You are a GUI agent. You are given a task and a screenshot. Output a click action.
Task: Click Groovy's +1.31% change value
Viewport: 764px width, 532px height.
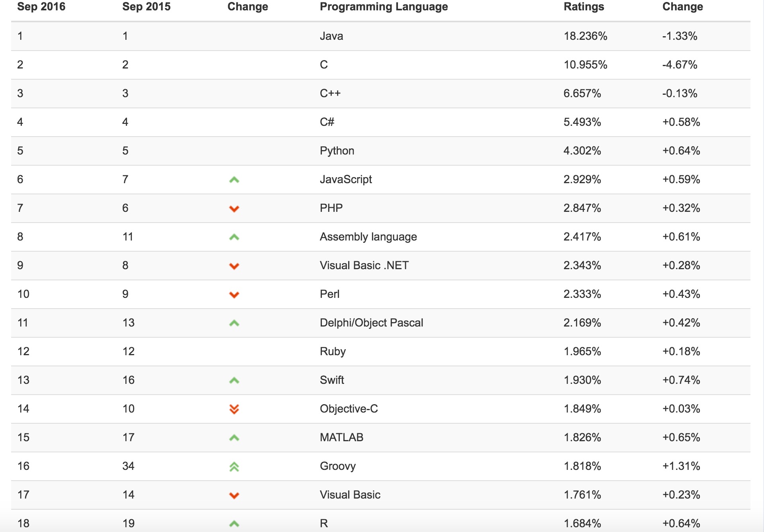681,466
